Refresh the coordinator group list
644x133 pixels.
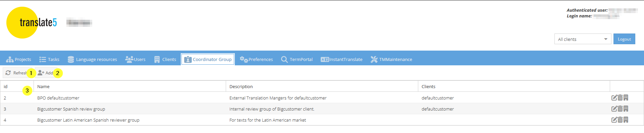[16, 73]
